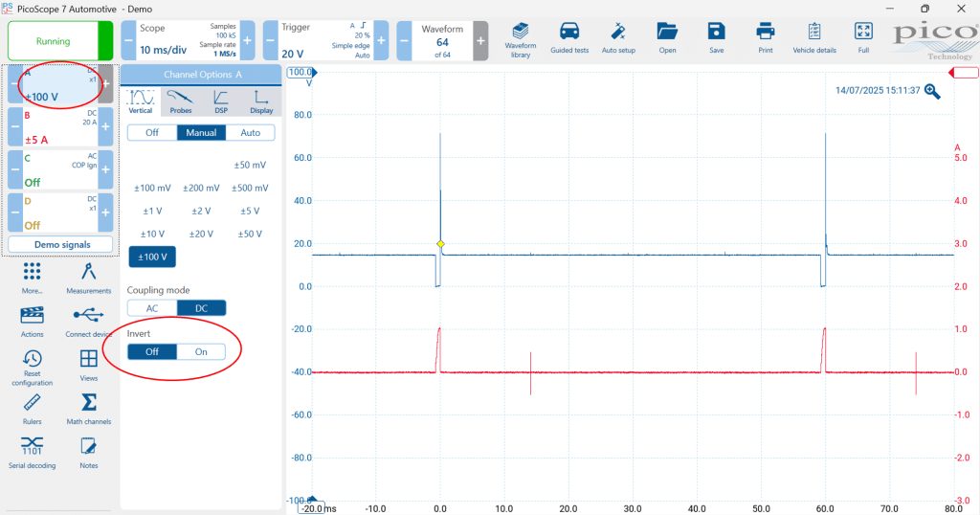The height and width of the screenshot is (515, 980).
Task: Increase channel C range with plus
Action: (x=105, y=169)
